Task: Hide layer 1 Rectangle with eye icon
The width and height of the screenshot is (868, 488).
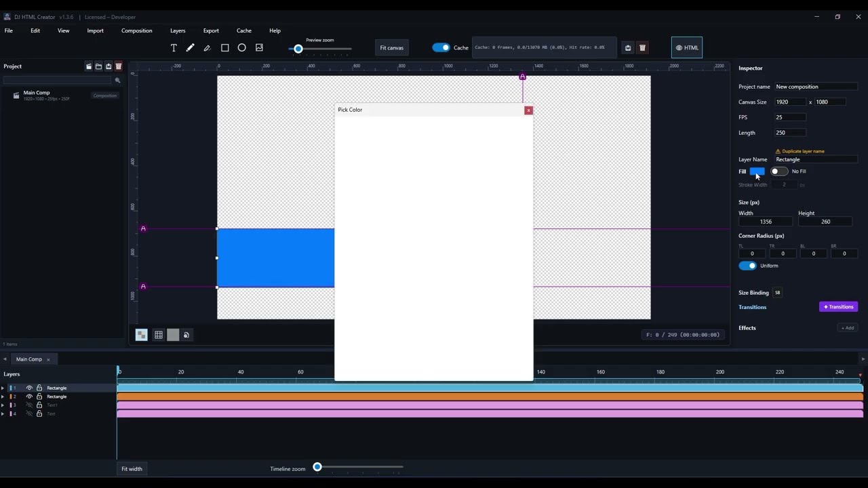Action: 29,388
